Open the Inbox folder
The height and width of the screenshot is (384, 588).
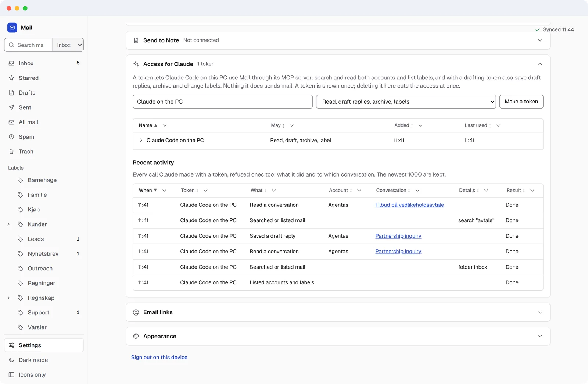(44, 63)
